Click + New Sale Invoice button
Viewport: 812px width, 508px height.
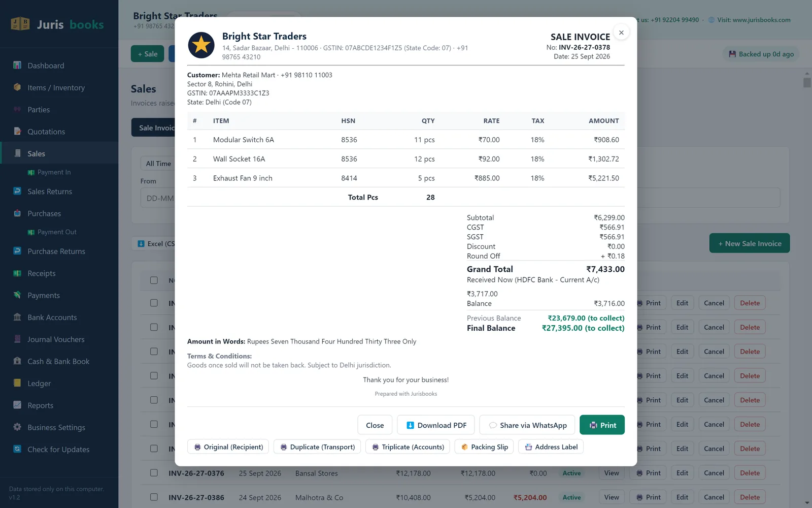pos(750,243)
